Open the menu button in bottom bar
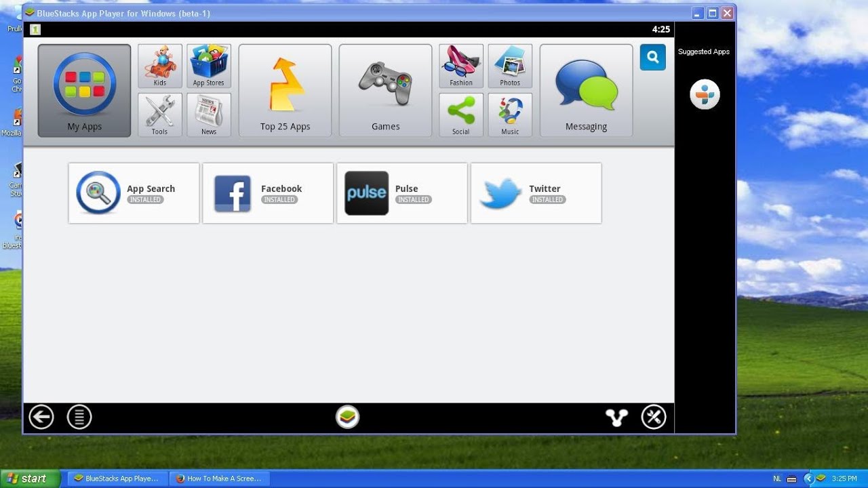 click(79, 417)
